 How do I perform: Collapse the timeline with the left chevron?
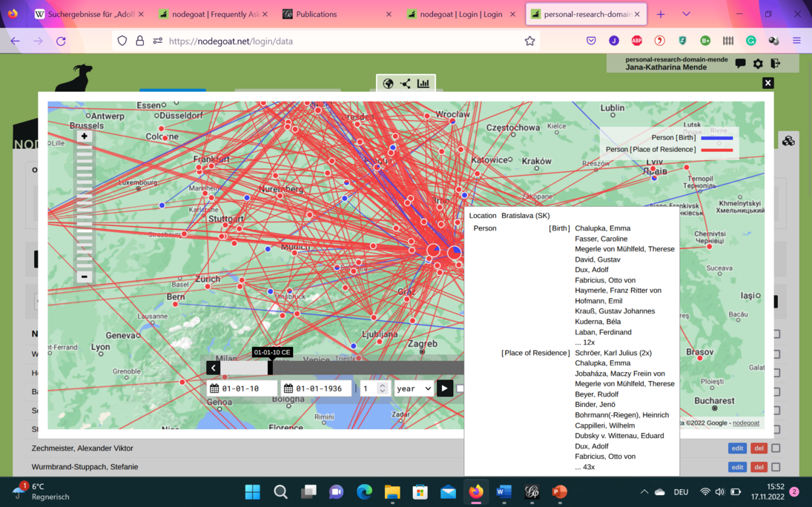click(x=214, y=368)
